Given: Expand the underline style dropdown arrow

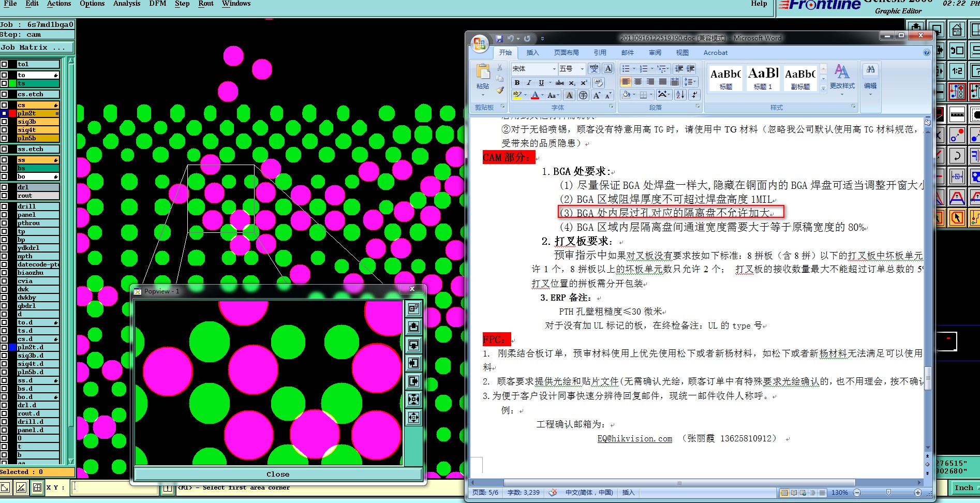Looking at the screenshot, I should (x=550, y=83).
